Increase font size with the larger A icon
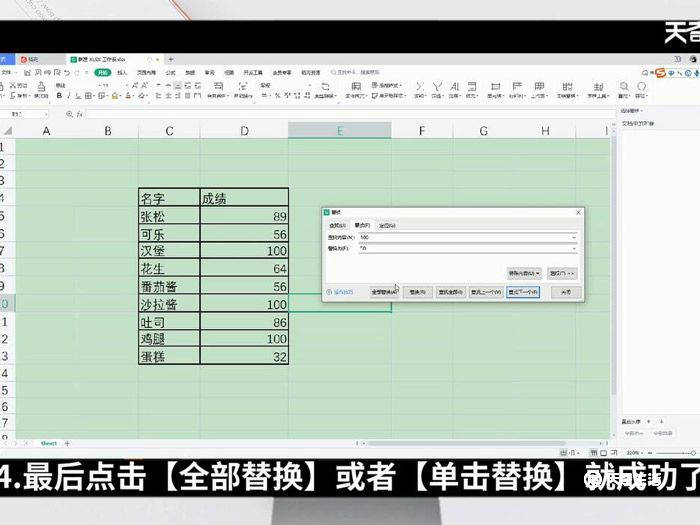The image size is (700, 525). pos(135,85)
